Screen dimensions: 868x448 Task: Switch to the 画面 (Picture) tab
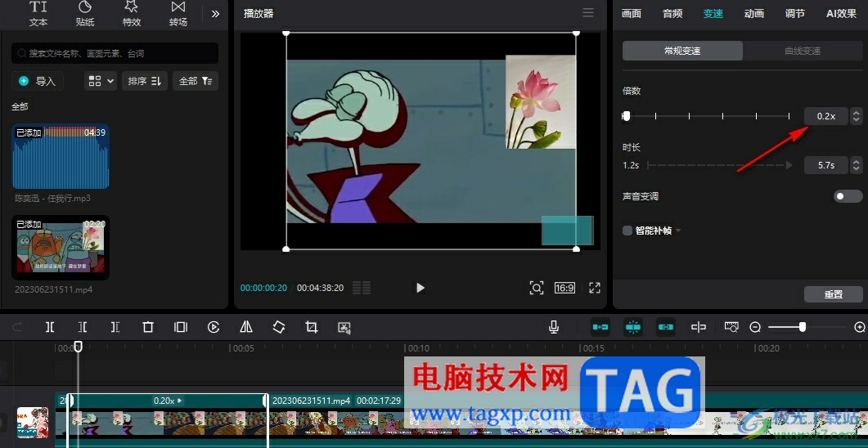(632, 14)
